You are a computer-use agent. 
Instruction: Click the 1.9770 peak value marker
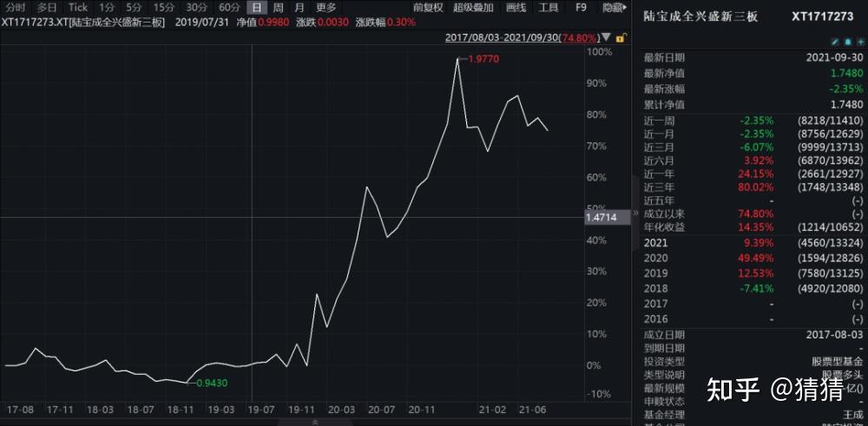click(x=483, y=59)
